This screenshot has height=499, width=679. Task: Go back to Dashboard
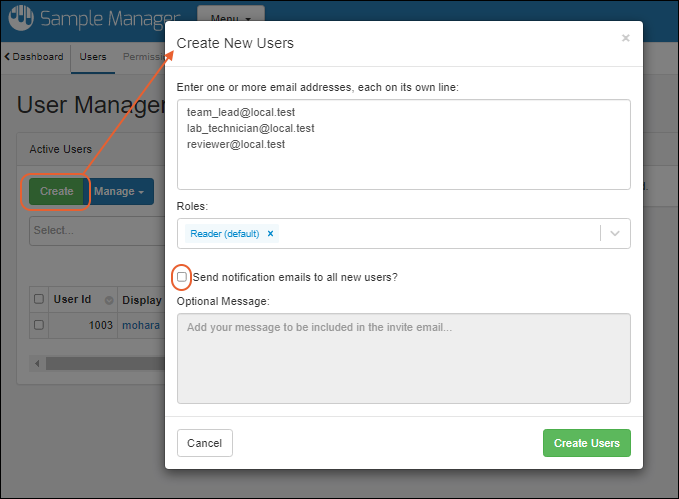(x=34, y=57)
